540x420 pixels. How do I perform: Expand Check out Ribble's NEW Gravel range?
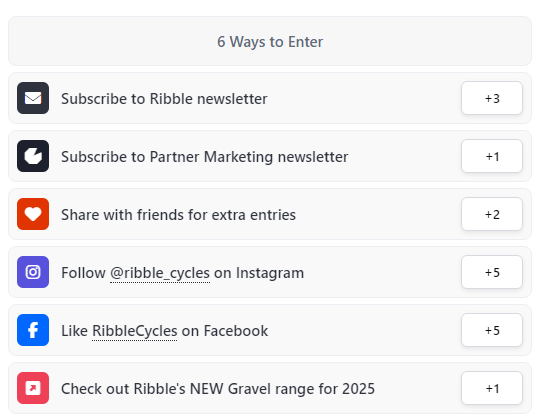pos(270,388)
